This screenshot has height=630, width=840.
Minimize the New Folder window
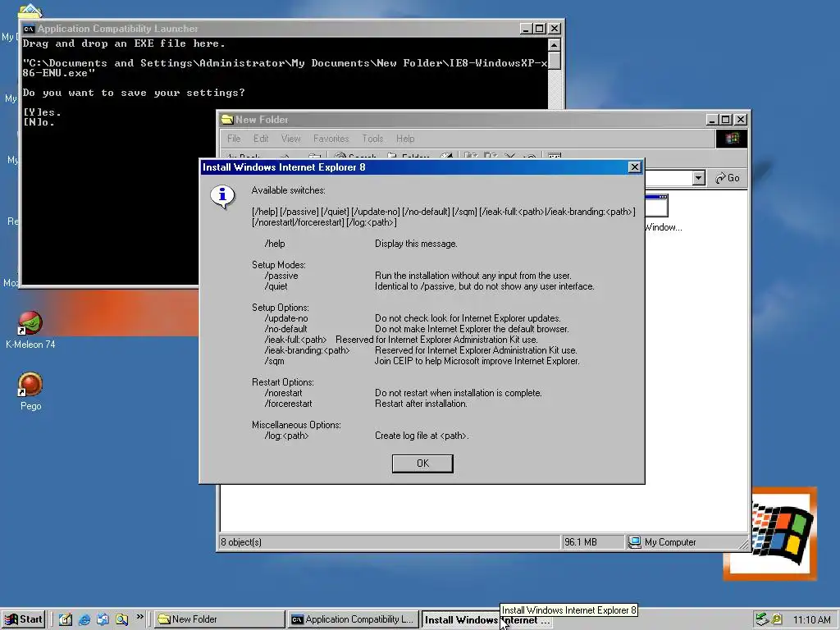pos(712,120)
